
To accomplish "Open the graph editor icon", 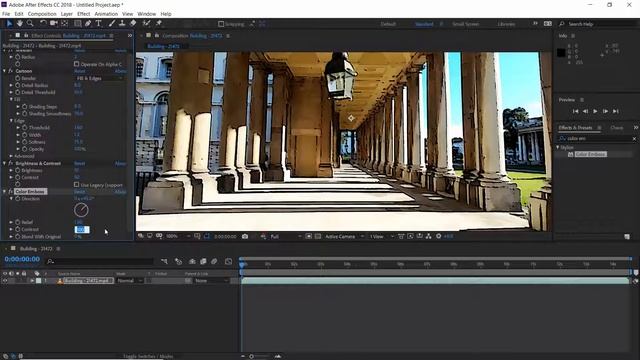I will [x=229, y=261].
